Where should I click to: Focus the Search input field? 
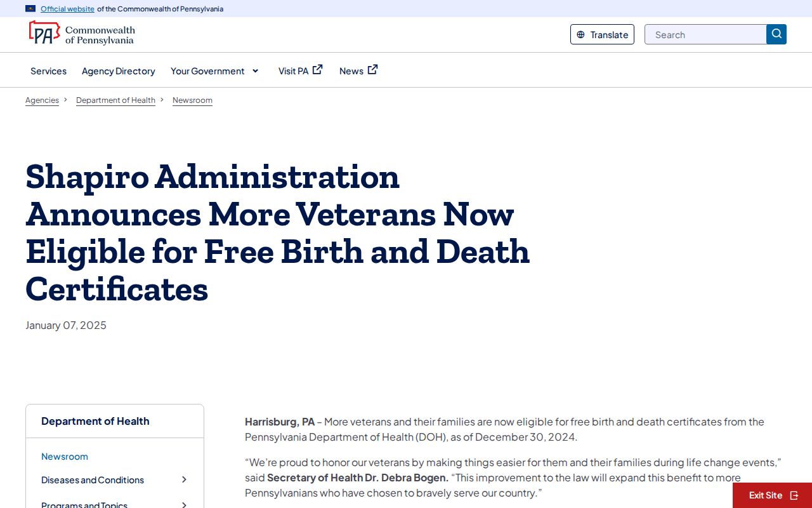click(x=705, y=34)
